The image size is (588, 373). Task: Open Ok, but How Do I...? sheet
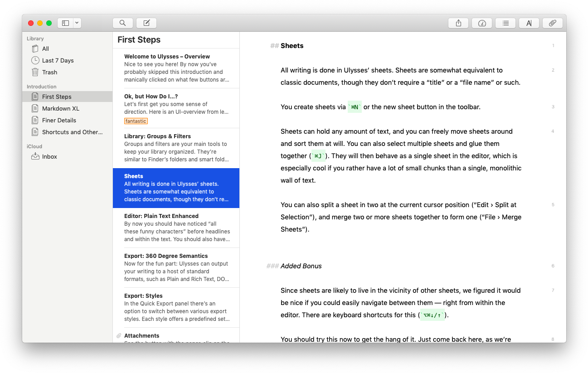176,108
